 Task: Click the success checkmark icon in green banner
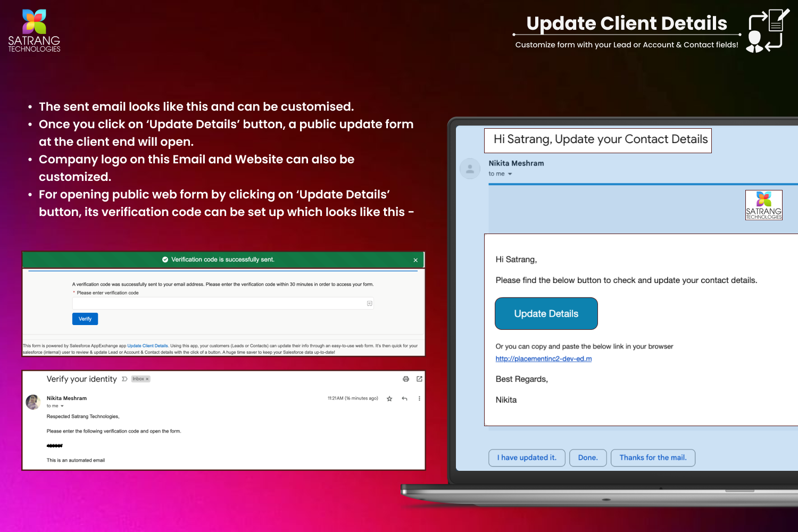tap(165, 260)
